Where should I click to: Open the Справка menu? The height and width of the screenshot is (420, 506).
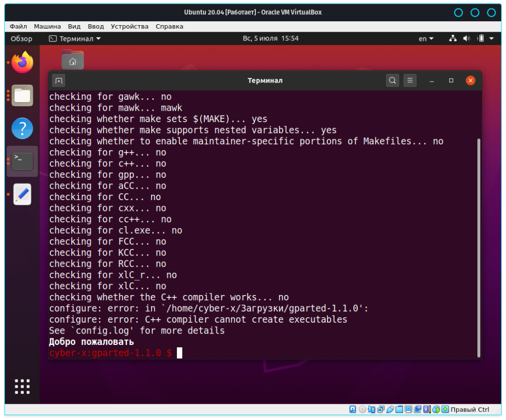169,26
